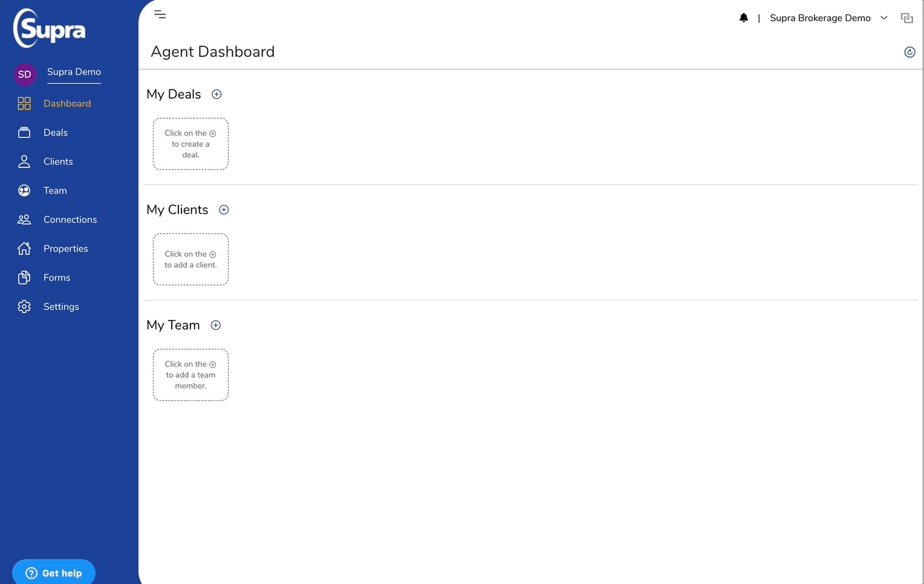Viewport: 924px width, 584px height.
Task: Select the Supra Demo profile entry
Action: click(73, 72)
